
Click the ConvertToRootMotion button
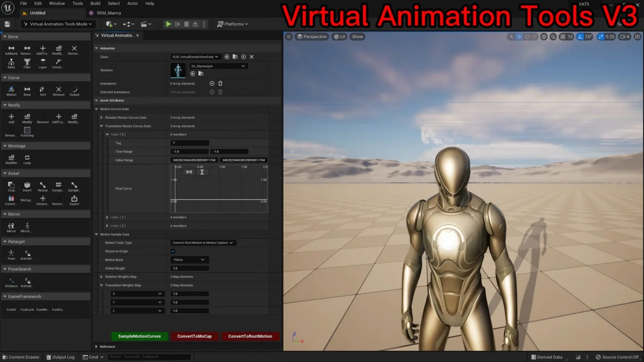point(250,336)
